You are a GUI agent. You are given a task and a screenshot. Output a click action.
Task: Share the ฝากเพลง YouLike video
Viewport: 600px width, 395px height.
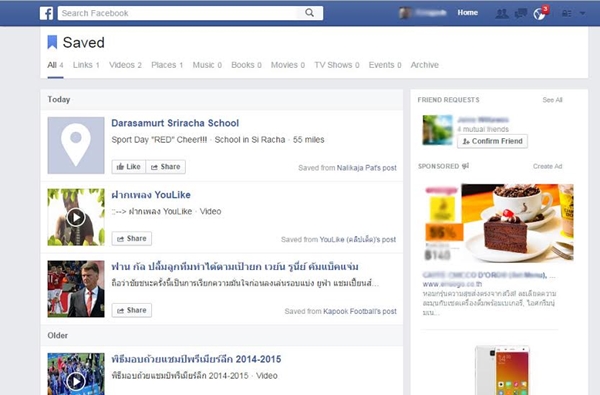click(x=132, y=238)
